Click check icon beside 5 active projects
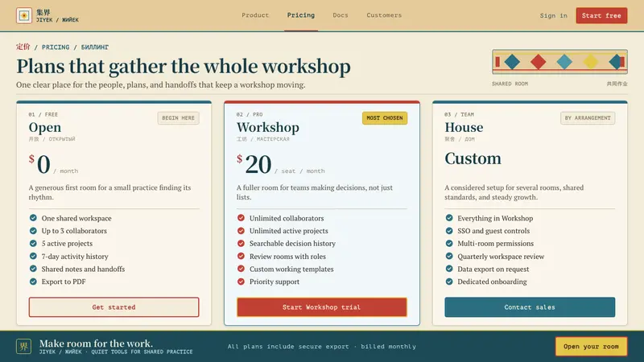Image resolution: width=644 pixels, height=362 pixels. coord(33,244)
